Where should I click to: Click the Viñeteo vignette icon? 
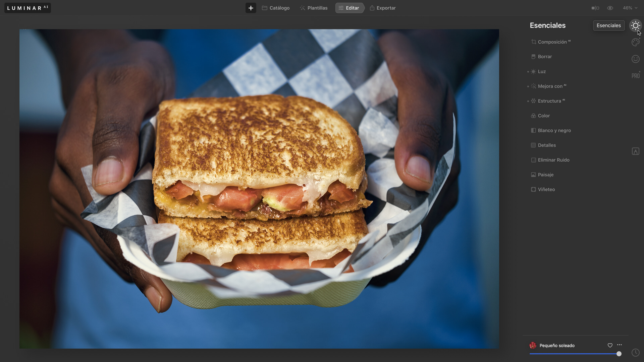[533, 189]
